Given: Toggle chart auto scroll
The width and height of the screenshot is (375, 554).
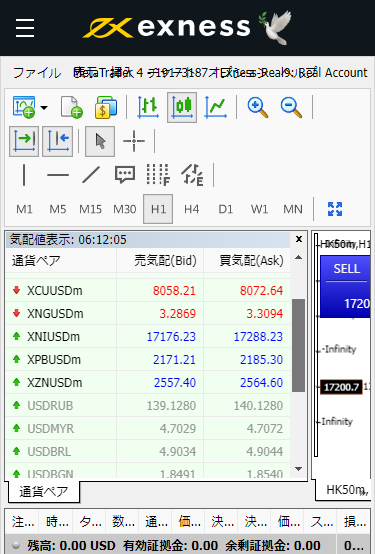Looking at the screenshot, I should click(24, 141).
